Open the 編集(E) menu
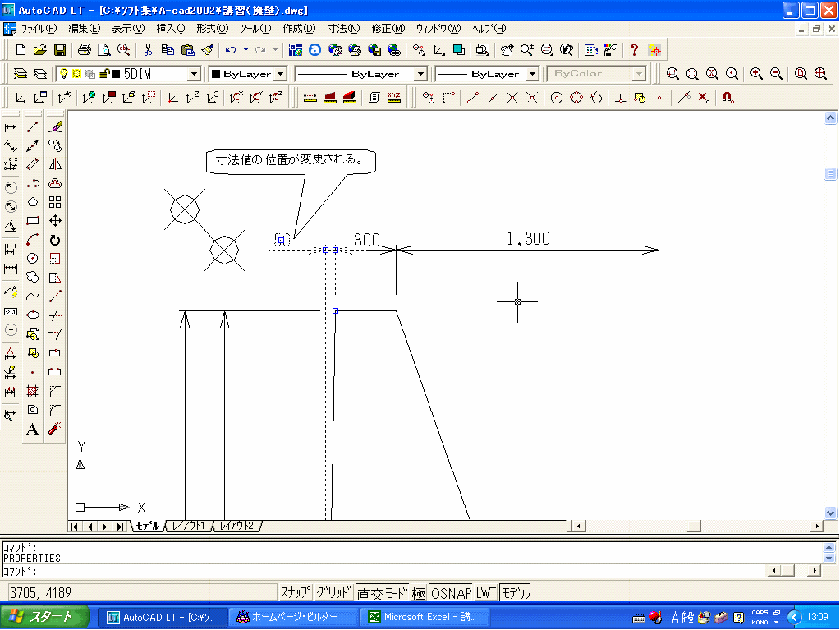 coord(84,29)
